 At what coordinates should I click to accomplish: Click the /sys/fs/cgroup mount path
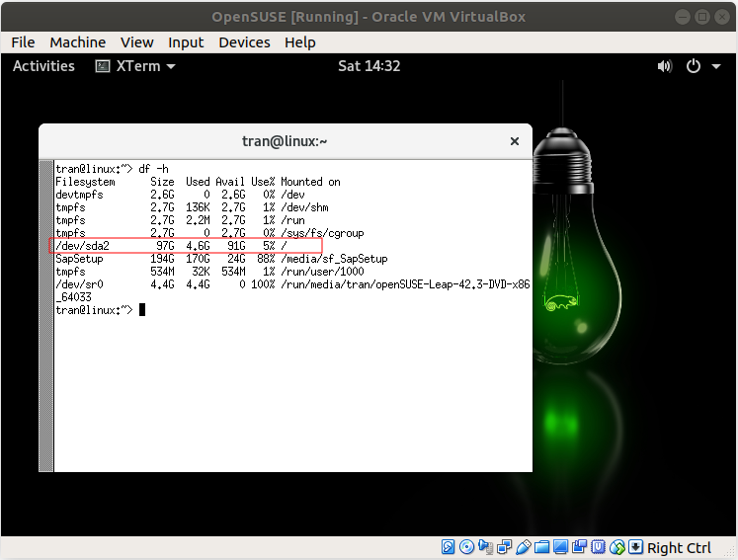coord(322,233)
